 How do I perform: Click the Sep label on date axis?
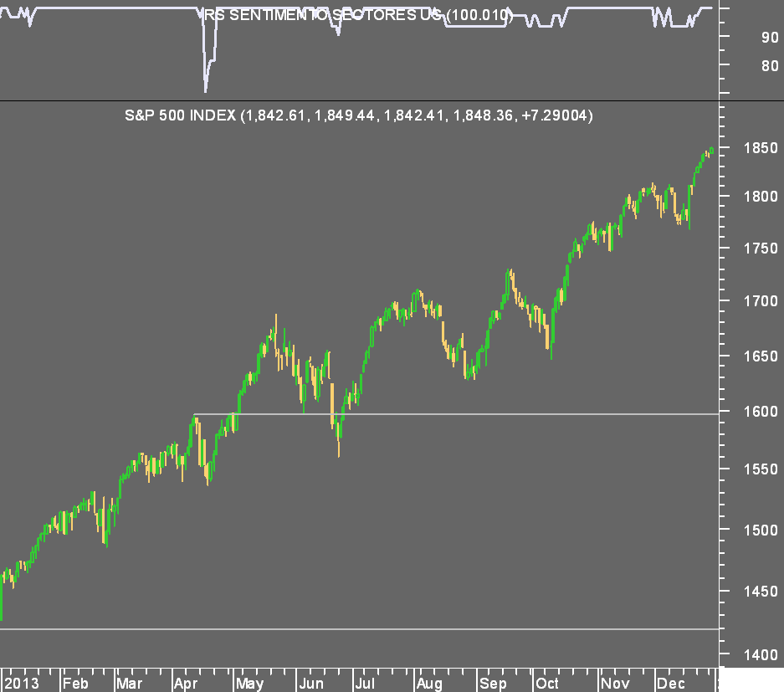point(493,684)
